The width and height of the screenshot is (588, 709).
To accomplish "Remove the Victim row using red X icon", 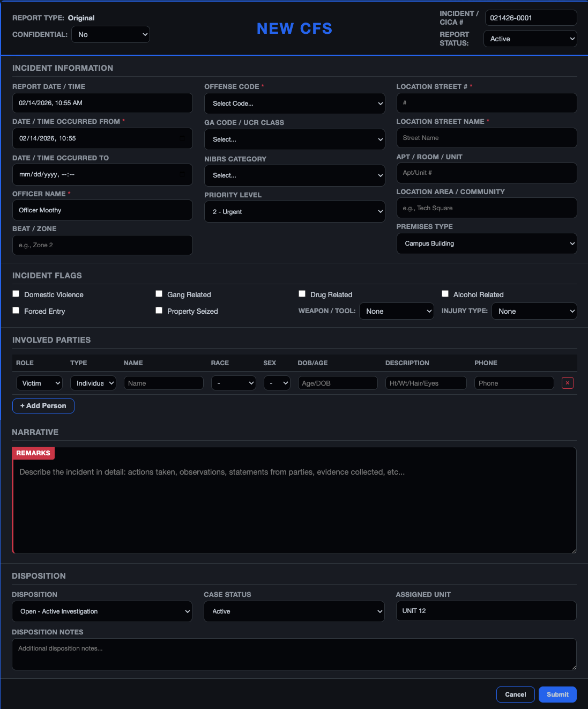I will tap(567, 382).
